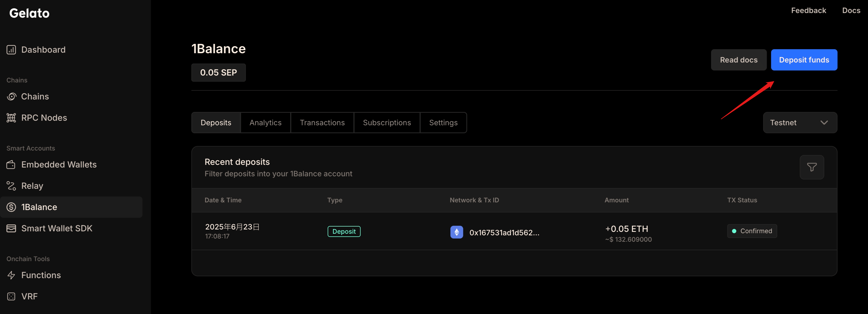Viewport: 868px width, 314px height.
Task: Open the deposits filter funnel icon
Action: [812, 167]
